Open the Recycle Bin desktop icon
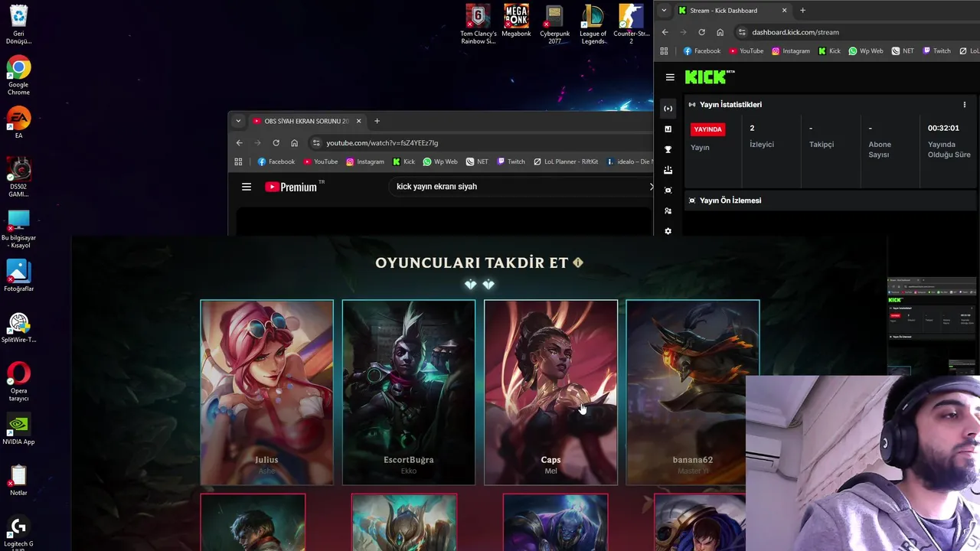 click(x=18, y=24)
